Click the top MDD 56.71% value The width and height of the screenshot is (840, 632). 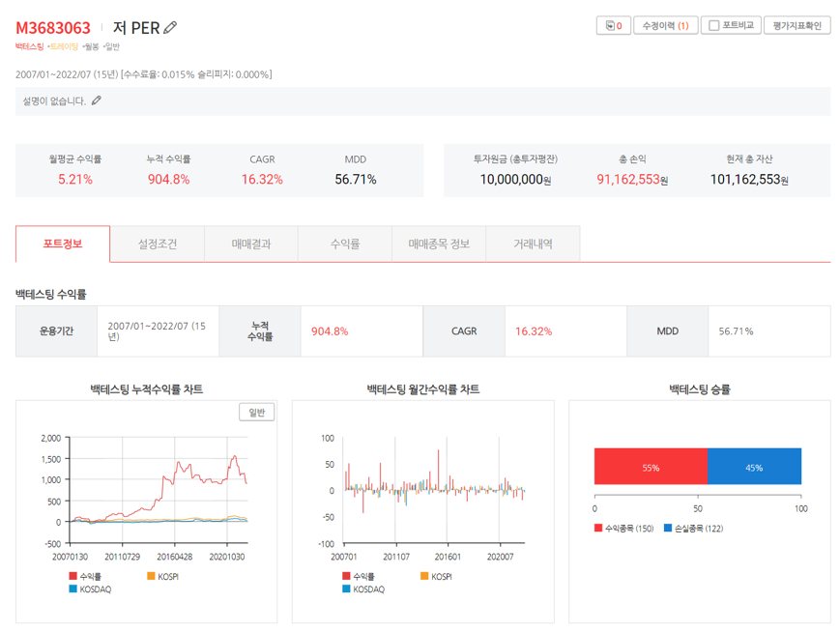tap(356, 179)
